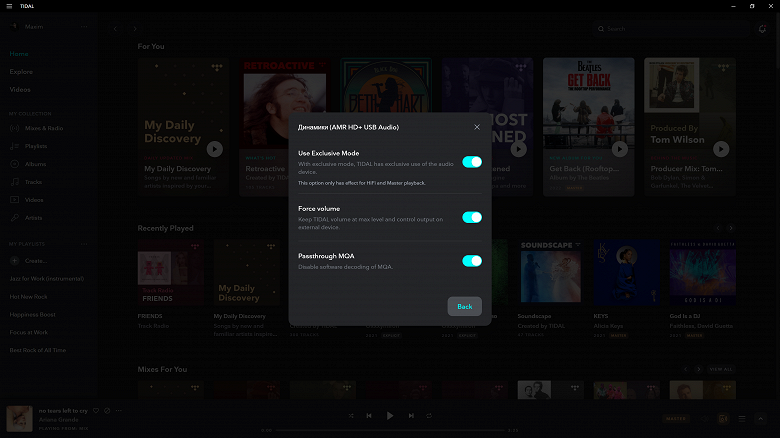Open Get Back Beatles album cover

(x=588, y=103)
